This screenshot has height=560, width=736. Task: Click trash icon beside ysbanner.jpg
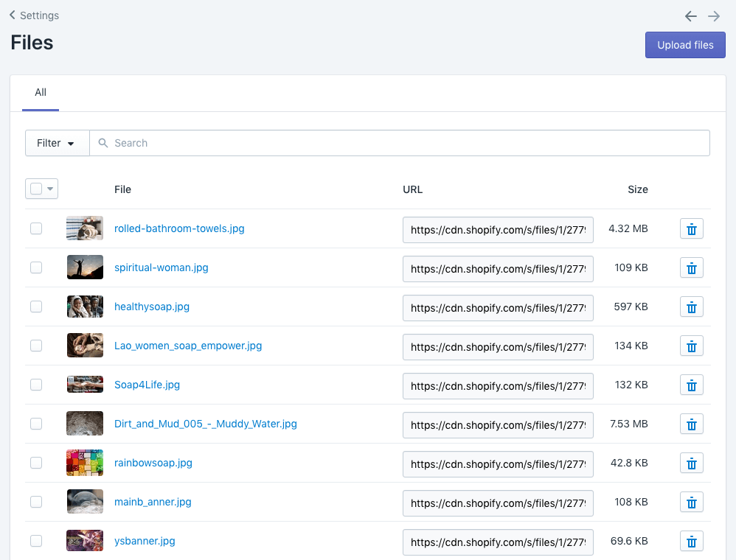tap(691, 542)
